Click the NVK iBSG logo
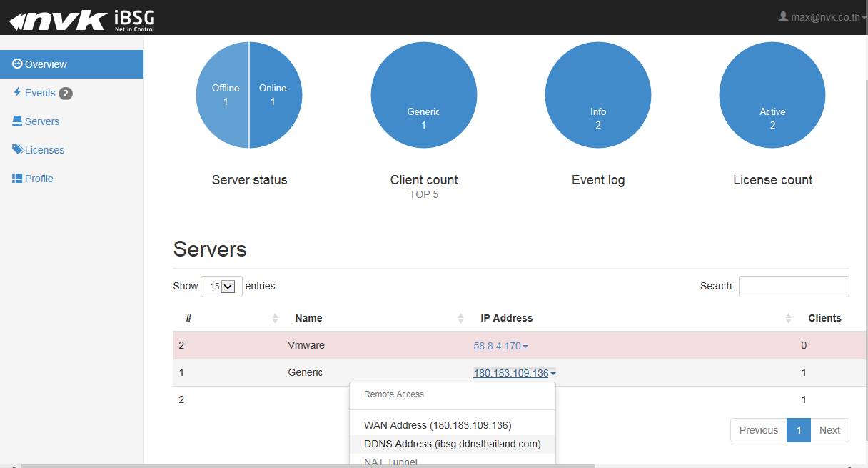 click(81, 20)
